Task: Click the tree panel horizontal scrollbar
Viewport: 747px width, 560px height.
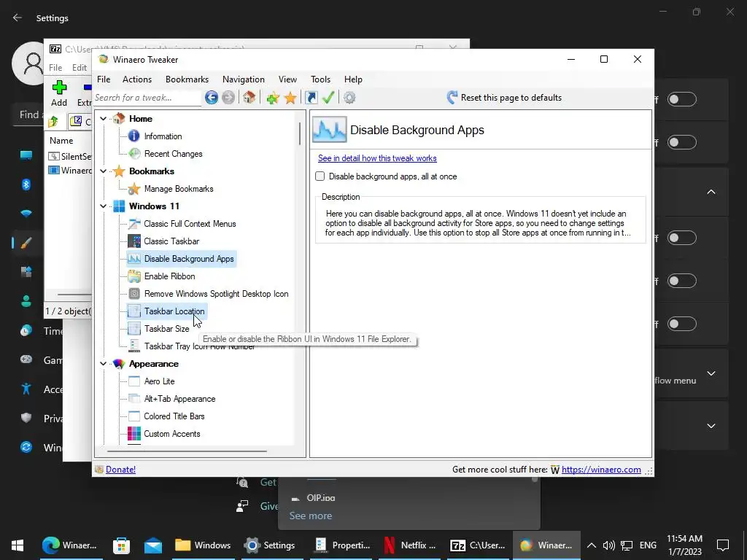Action: [187, 451]
